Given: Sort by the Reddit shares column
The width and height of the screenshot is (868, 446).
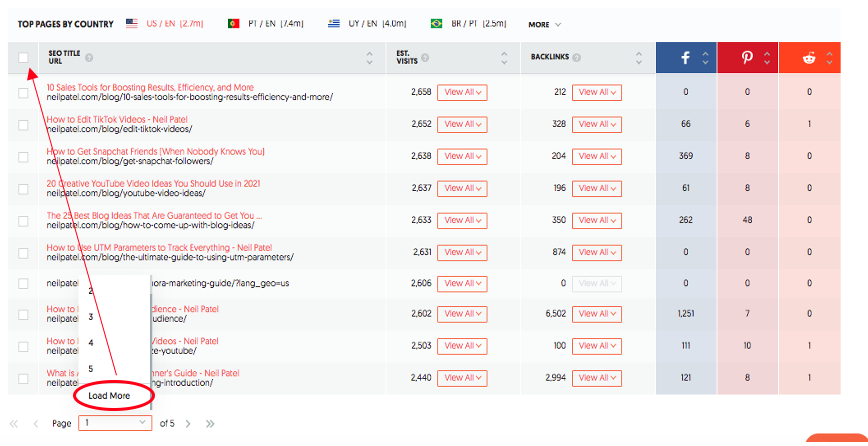Looking at the screenshot, I should (x=829, y=58).
